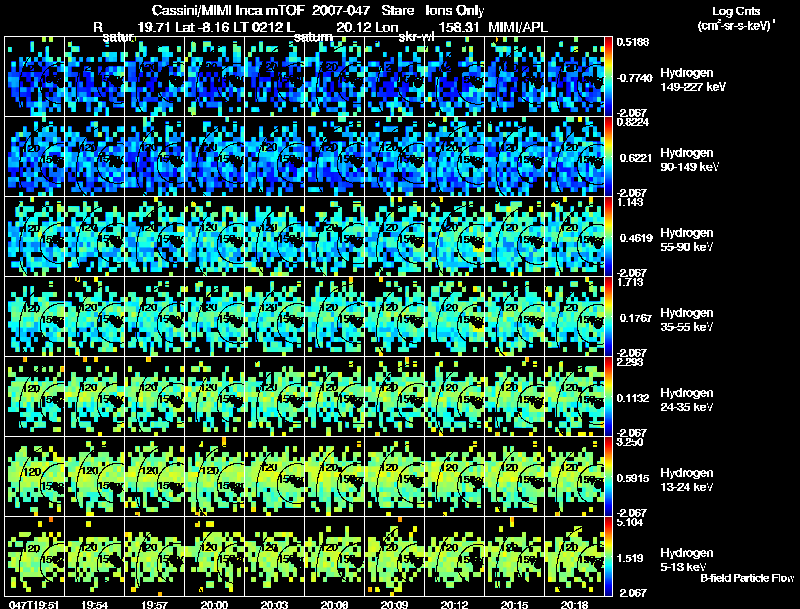Click the color bar for the 24-35 keV row
Image resolution: width=800 pixels, height=609 pixels.
click(608, 397)
